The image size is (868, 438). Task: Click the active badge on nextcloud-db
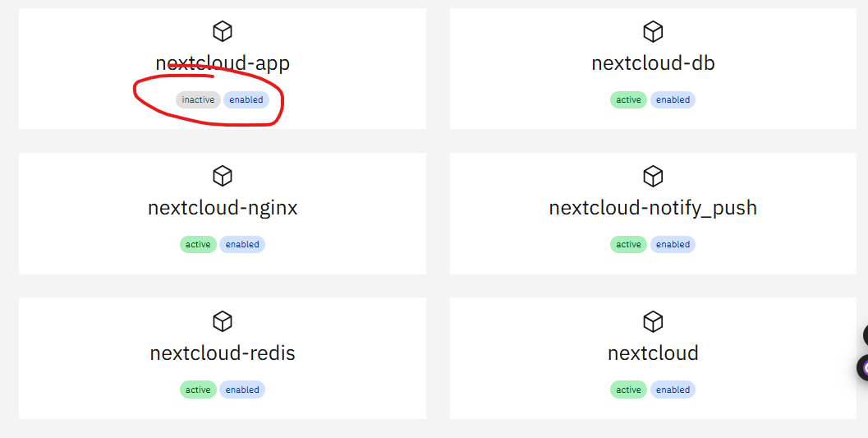[628, 99]
